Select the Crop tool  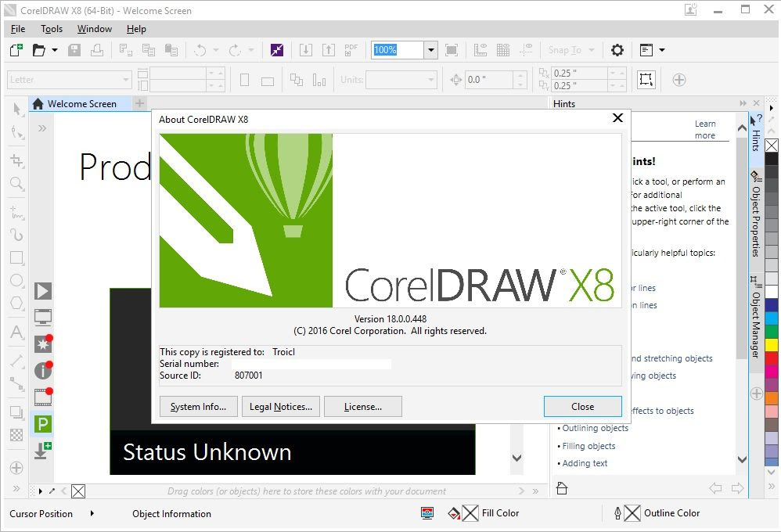17,160
